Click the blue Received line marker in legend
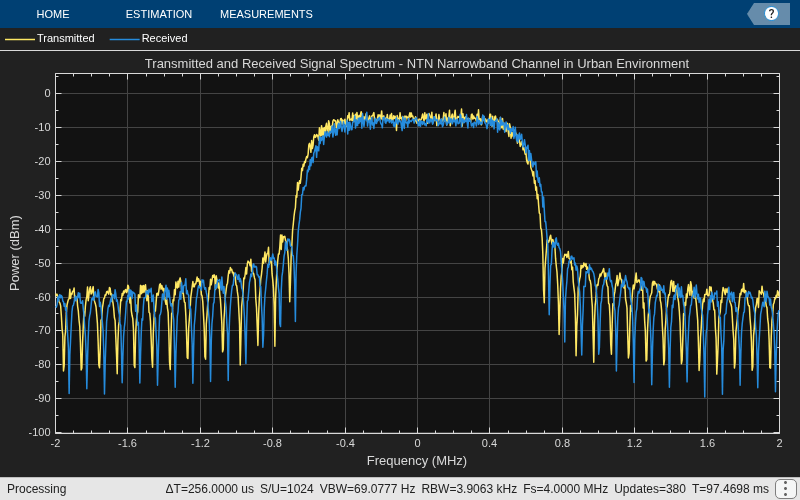This screenshot has width=800, height=500. 124,39
